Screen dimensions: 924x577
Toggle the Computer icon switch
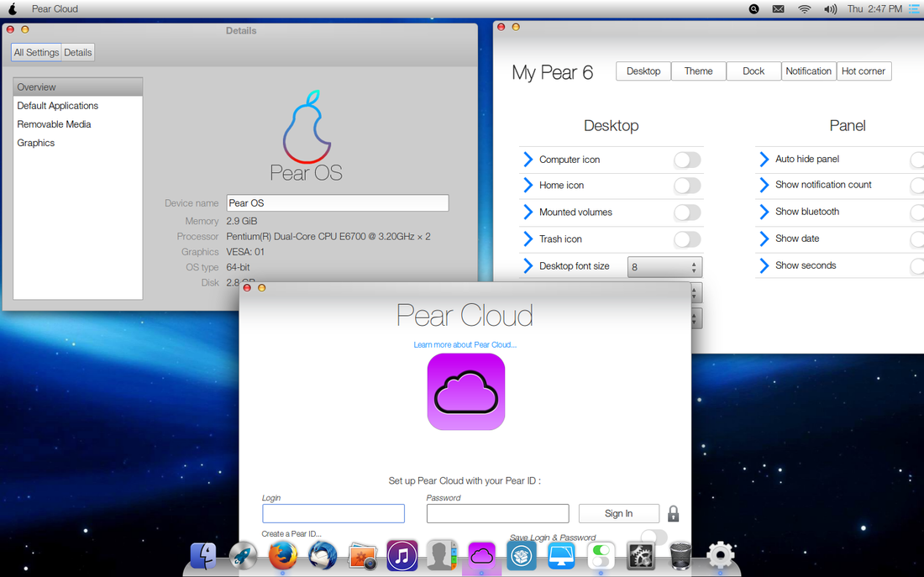click(x=687, y=160)
